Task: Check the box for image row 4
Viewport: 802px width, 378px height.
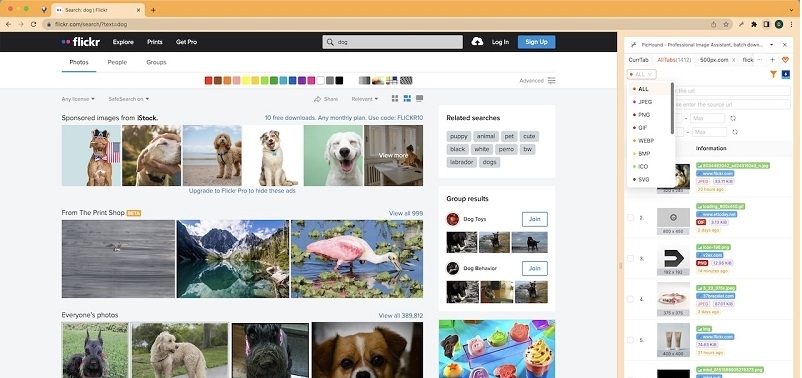Action: [x=630, y=299]
